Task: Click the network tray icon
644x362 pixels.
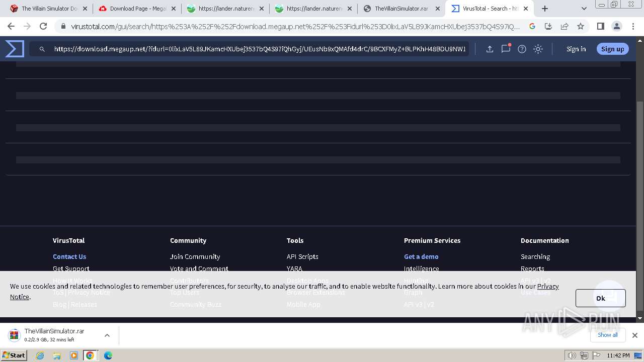Action: click(584, 355)
